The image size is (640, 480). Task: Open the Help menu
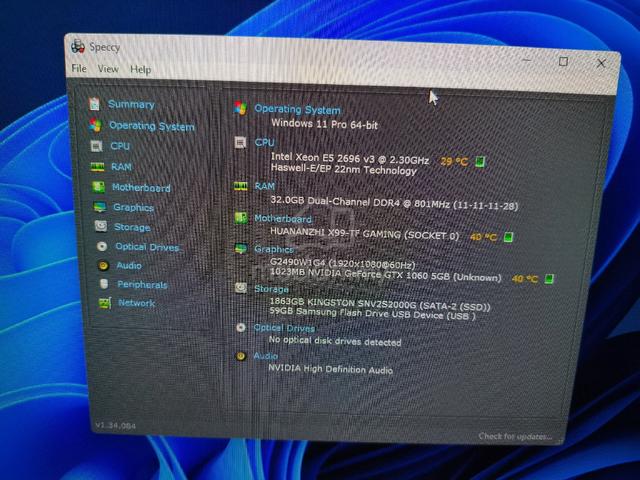coord(140,70)
